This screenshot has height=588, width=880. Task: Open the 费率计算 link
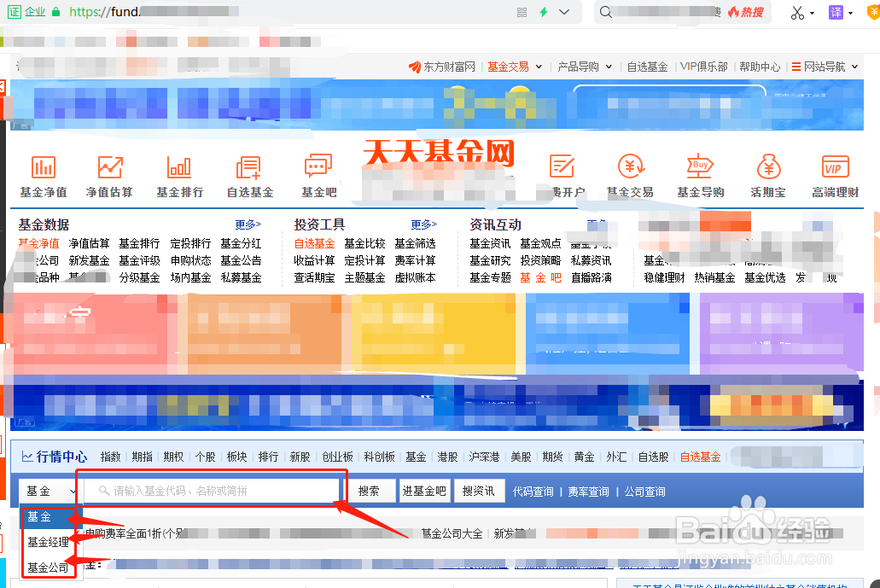click(x=416, y=260)
